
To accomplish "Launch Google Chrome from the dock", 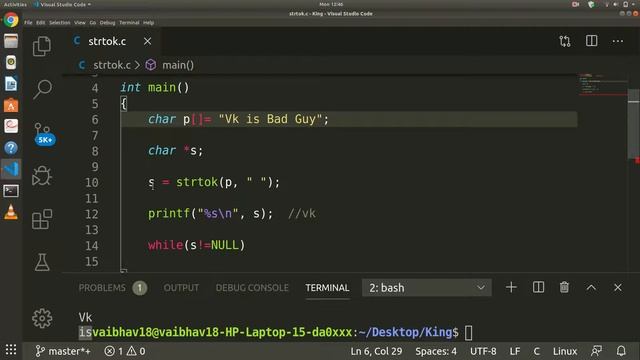I will [11, 20].
